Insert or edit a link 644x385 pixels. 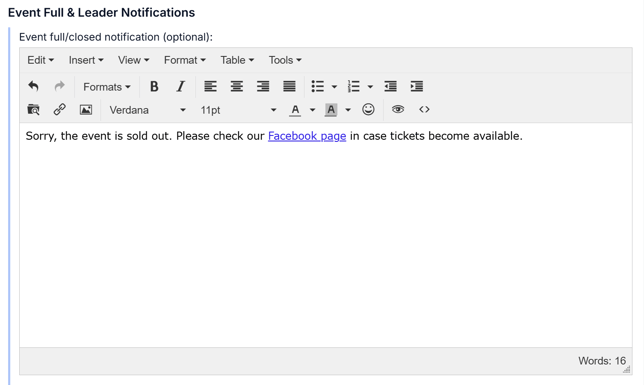tap(60, 110)
